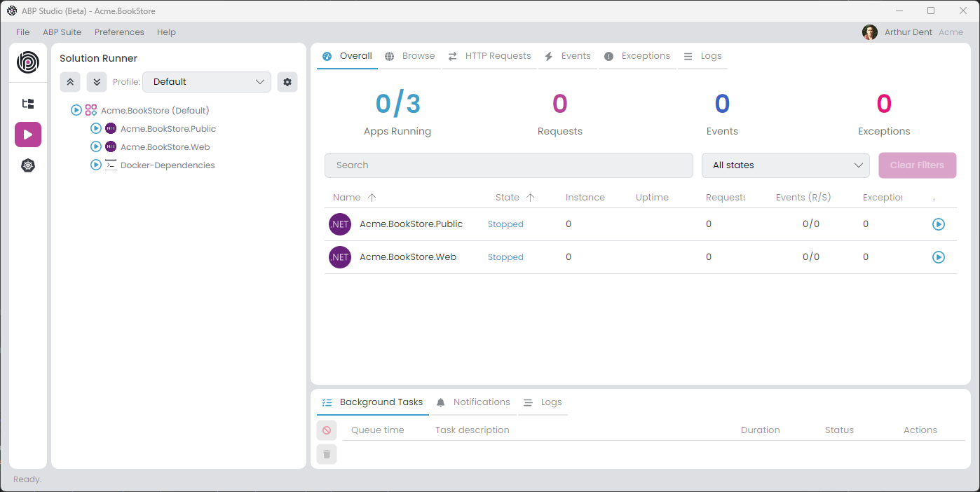
Task: Select the Solution Runner play sidebar icon
Action: pyautogui.click(x=28, y=135)
